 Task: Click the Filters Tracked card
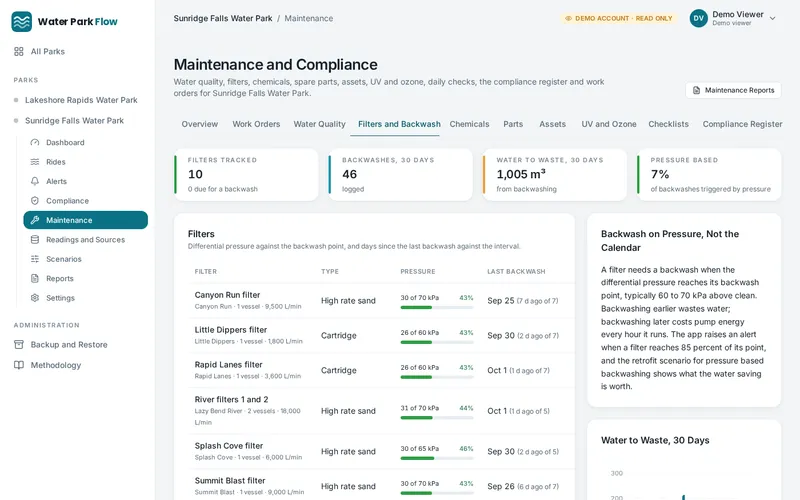(x=246, y=174)
